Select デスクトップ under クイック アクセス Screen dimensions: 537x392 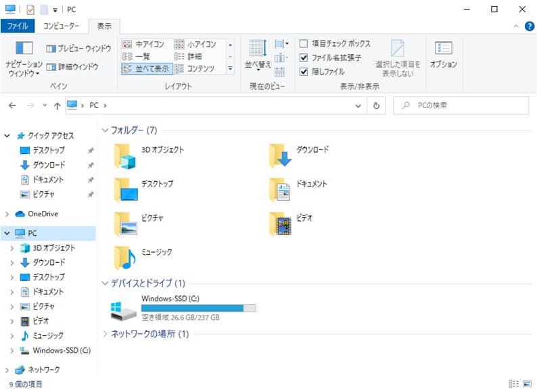pos(49,150)
